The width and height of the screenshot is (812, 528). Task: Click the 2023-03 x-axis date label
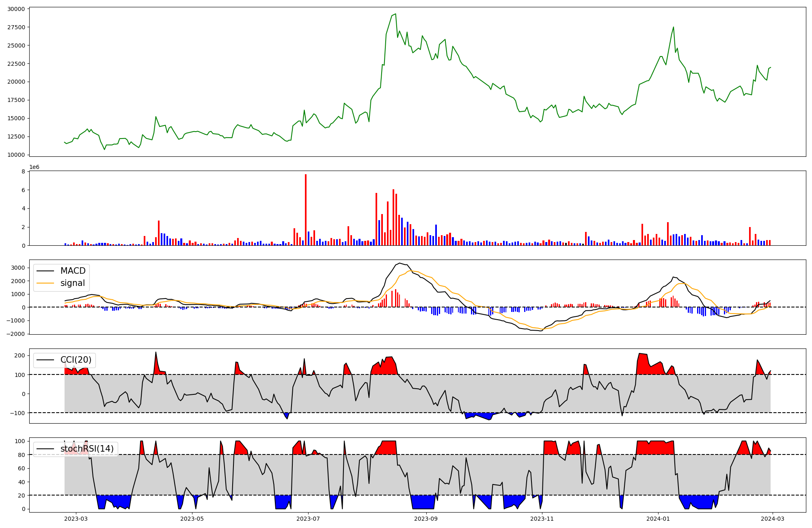76,519
